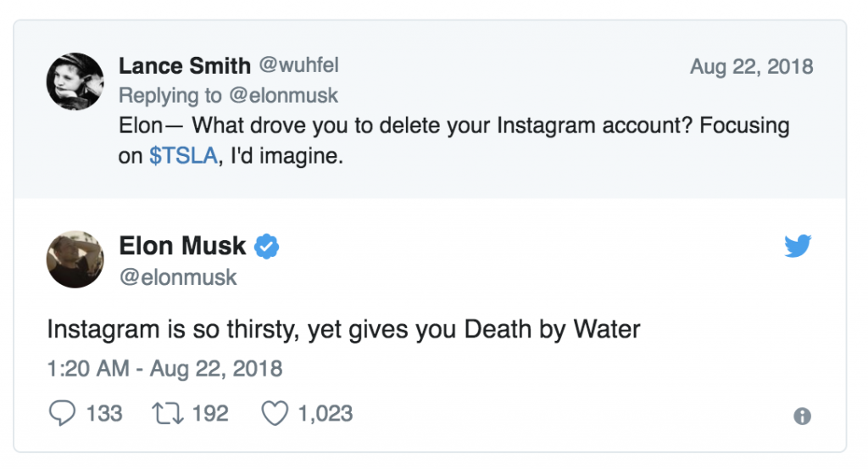
Task: Click the @wuhfel handle
Action: click(299, 65)
